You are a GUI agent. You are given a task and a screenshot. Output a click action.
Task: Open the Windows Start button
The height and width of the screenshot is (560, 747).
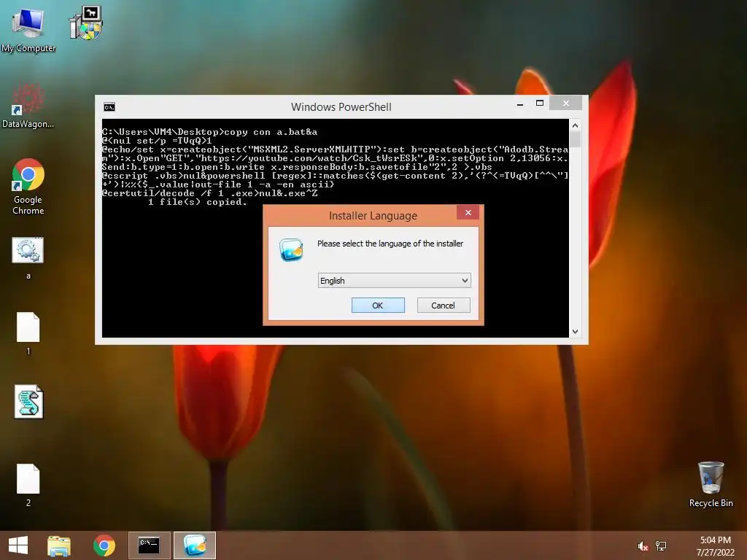click(18, 545)
